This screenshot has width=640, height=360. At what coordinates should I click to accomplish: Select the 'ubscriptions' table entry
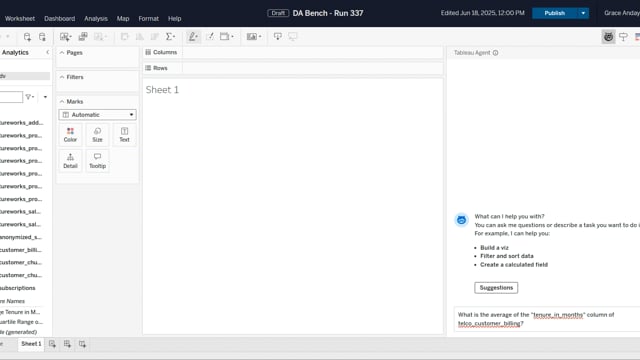tap(18, 288)
